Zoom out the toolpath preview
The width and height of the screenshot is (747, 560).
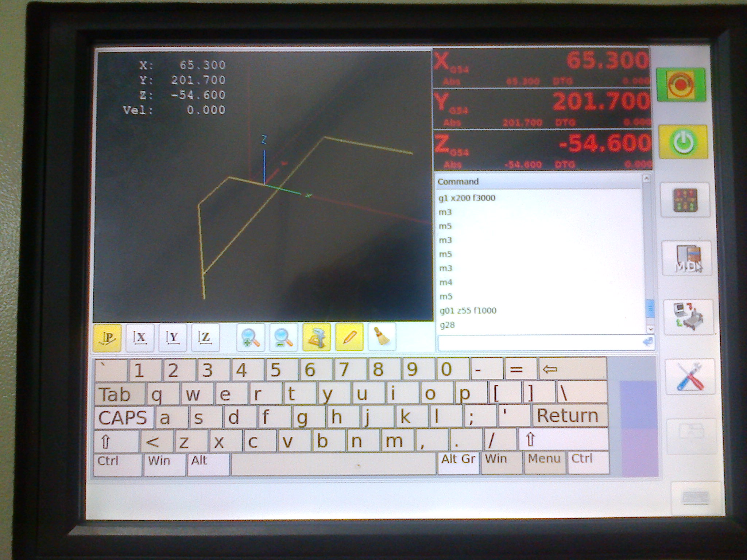click(283, 338)
